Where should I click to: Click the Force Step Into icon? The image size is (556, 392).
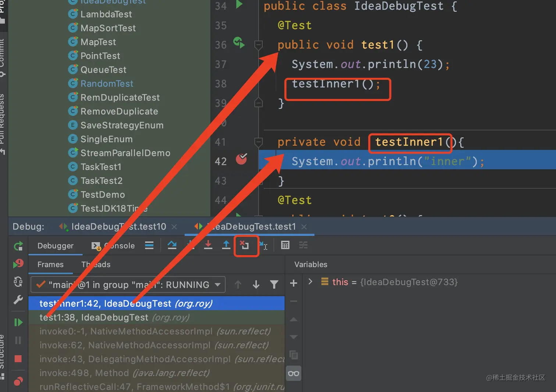(208, 245)
